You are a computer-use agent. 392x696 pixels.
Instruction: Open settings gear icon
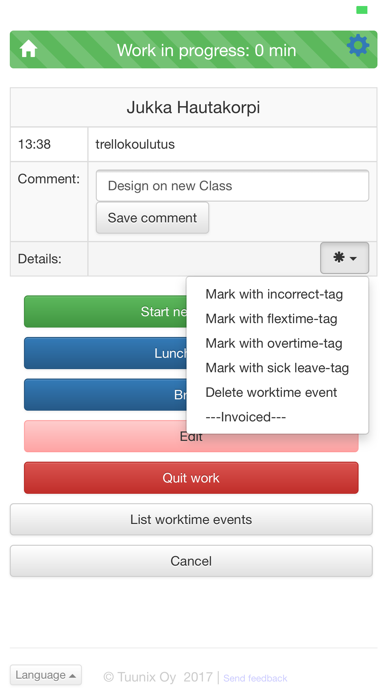point(357,45)
